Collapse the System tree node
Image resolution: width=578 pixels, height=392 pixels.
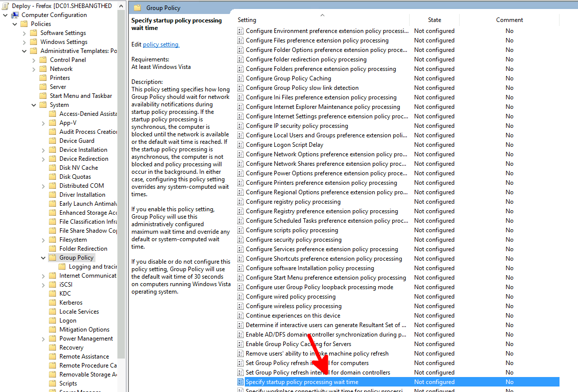[33, 104]
